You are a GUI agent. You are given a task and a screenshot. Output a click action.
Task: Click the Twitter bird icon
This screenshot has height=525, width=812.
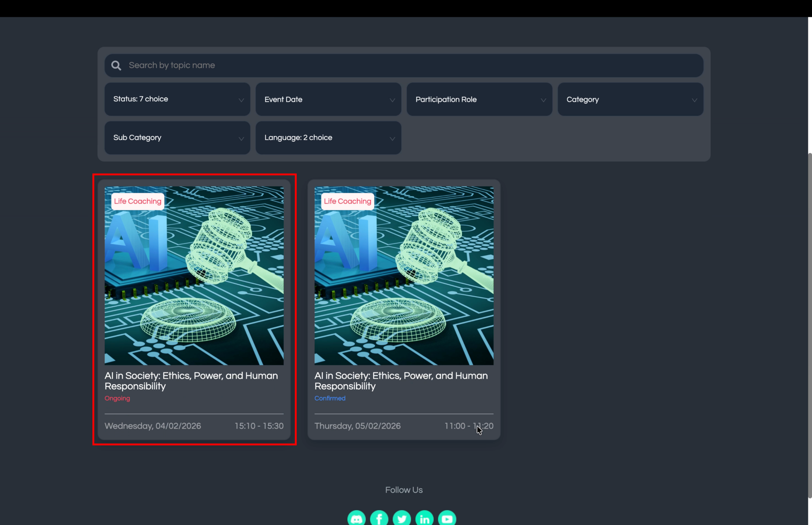coord(402,519)
